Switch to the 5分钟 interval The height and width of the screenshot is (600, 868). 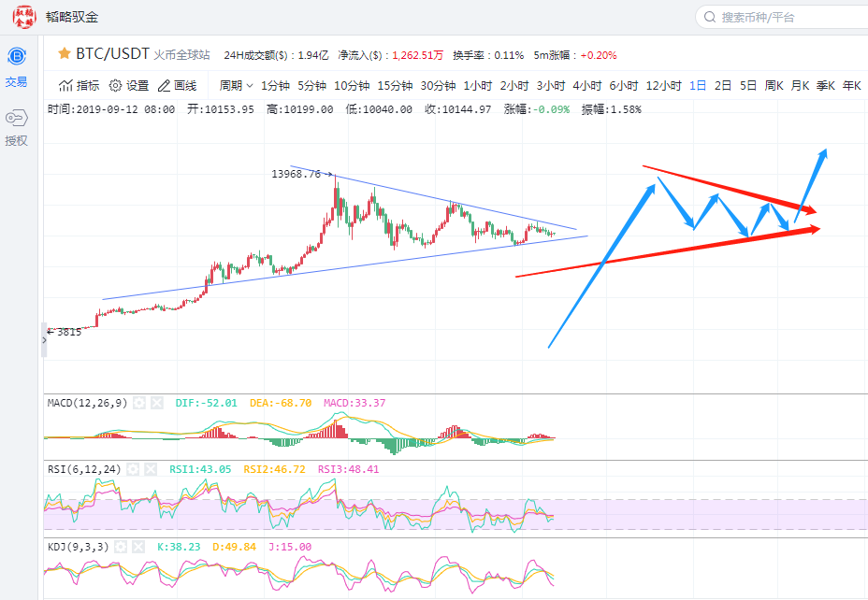pyautogui.click(x=311, y=86)
